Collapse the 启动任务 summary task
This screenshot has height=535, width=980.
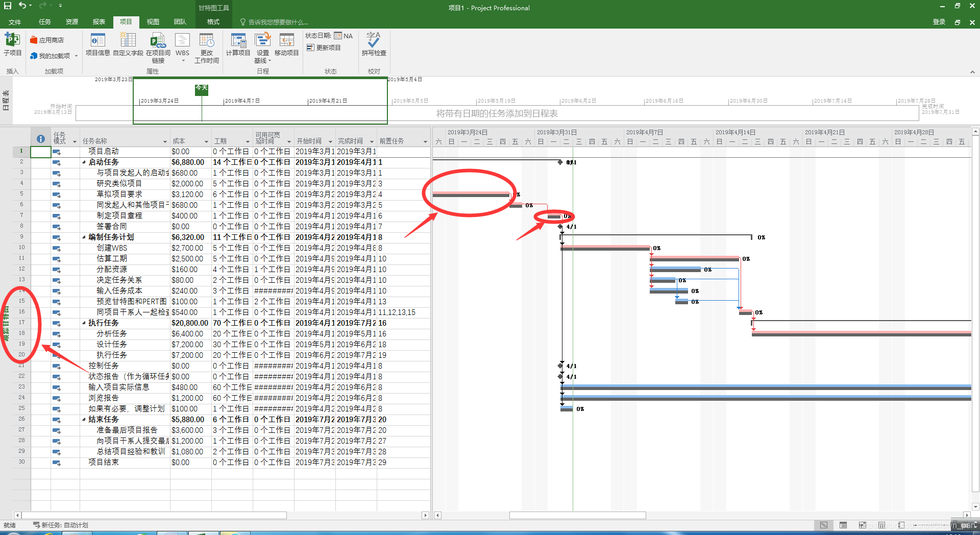(84, 162)
